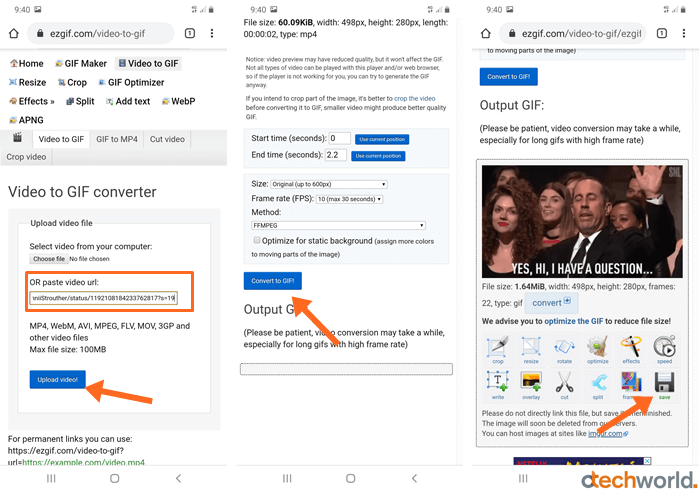Open the APNG navigation link
The image size is (699, 491).
(26, 120)
